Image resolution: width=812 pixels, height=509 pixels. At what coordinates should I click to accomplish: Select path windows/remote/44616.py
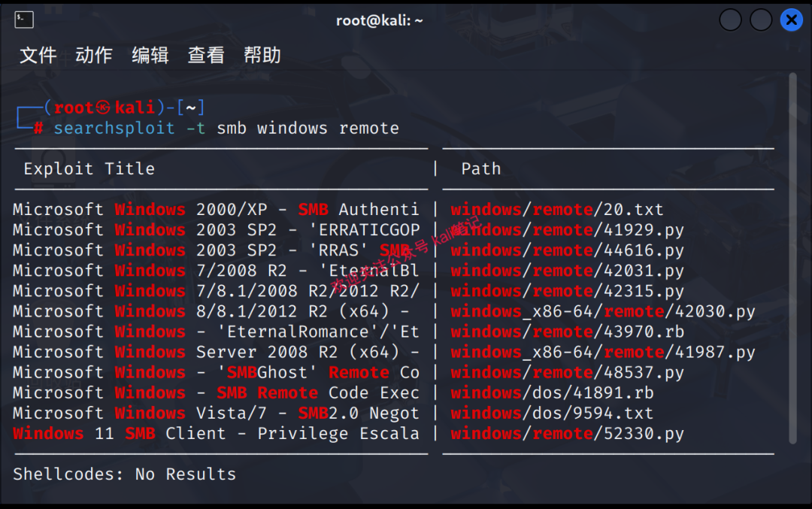pos(567,250)
